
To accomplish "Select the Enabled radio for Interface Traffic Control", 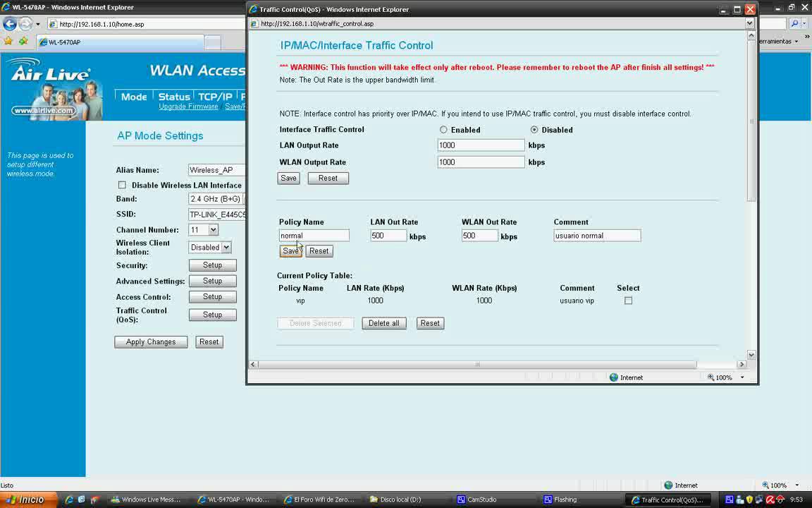I will 443,130.
